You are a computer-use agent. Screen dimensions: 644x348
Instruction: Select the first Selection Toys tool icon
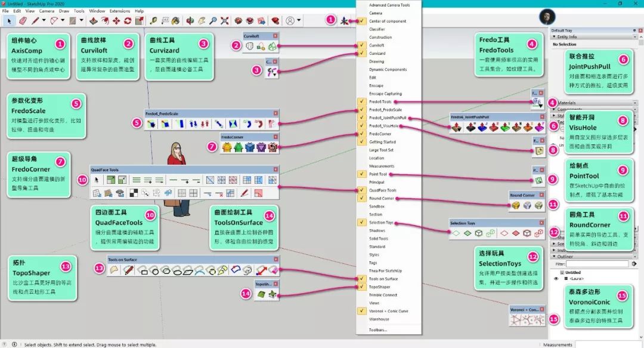456,232
